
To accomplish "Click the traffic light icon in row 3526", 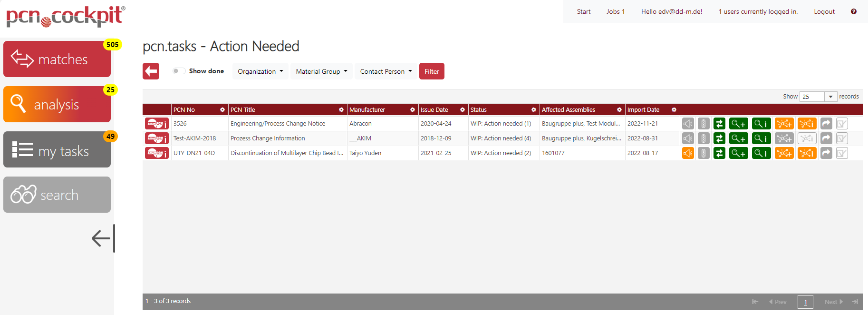I will tap(704, 124).
